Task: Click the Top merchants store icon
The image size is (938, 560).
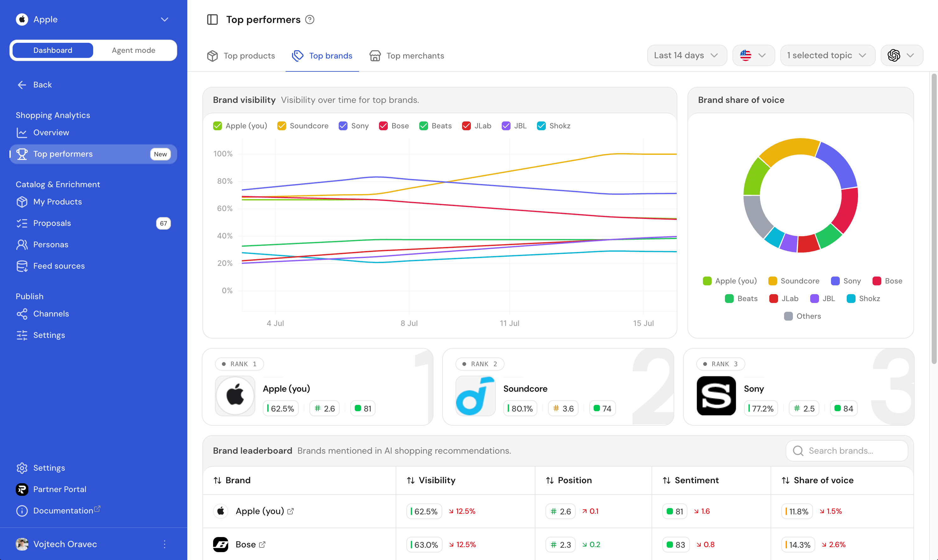Action: point(375,56)
